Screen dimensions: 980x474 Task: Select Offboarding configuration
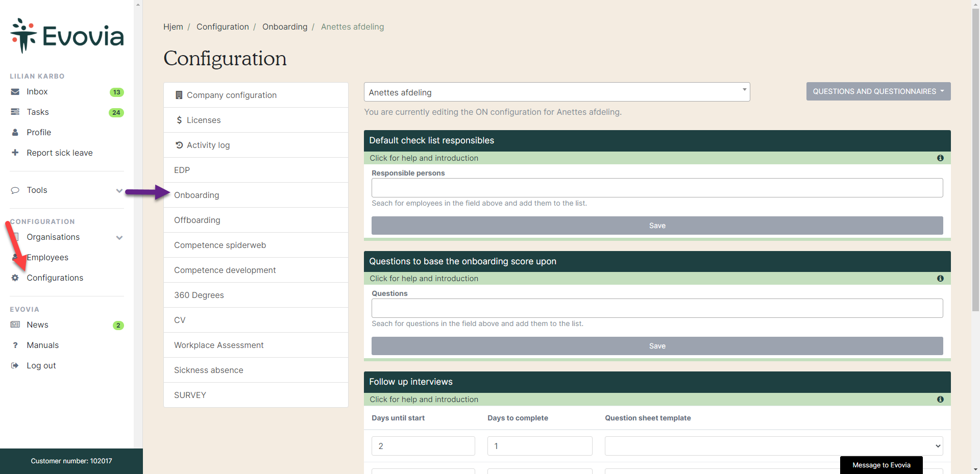pyautogui.click(x=256, y=220)
